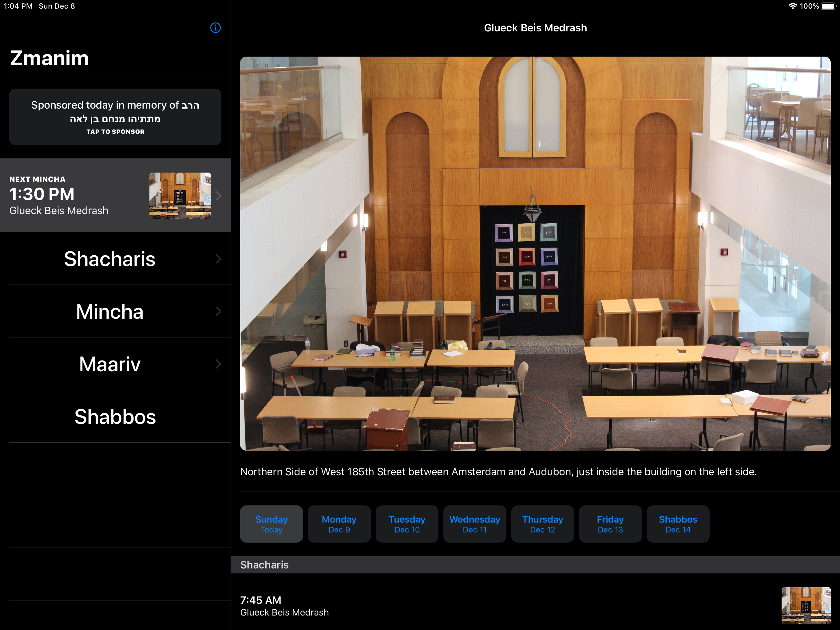Open the info icon above Zmanim
The image size is (840, 630).
tap(215, 28)
